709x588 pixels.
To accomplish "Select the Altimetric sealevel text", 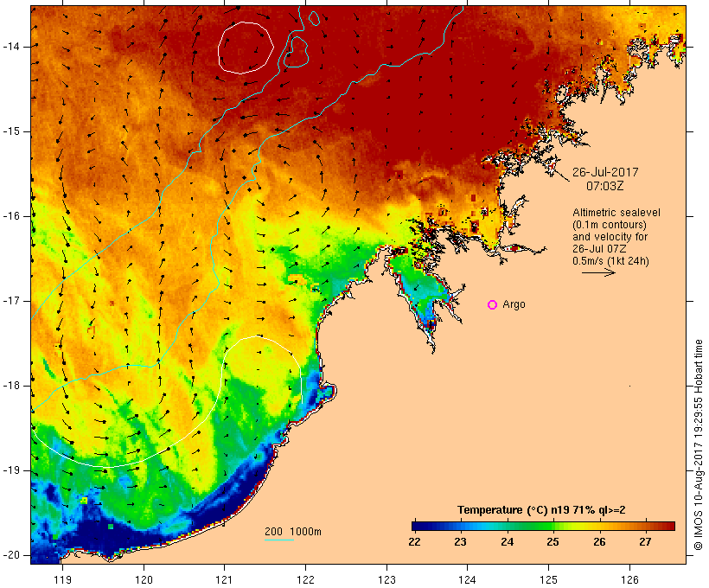I will (x=616, y=213).
